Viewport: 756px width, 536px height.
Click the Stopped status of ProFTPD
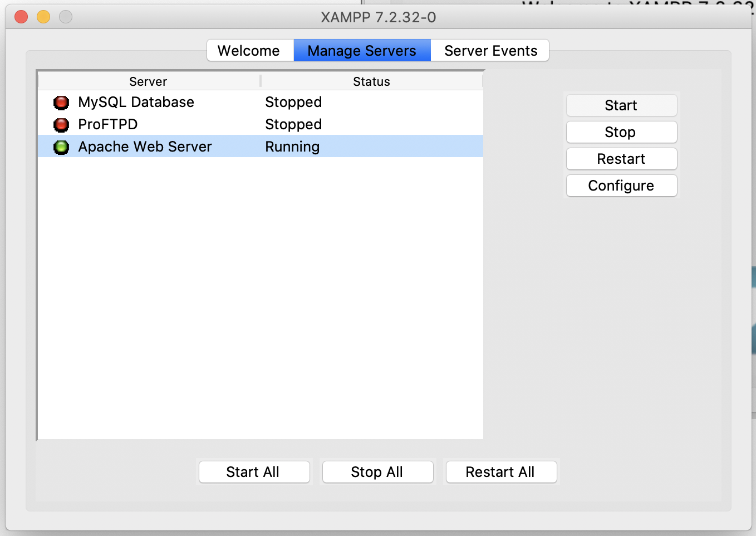[x=293, y=124]
